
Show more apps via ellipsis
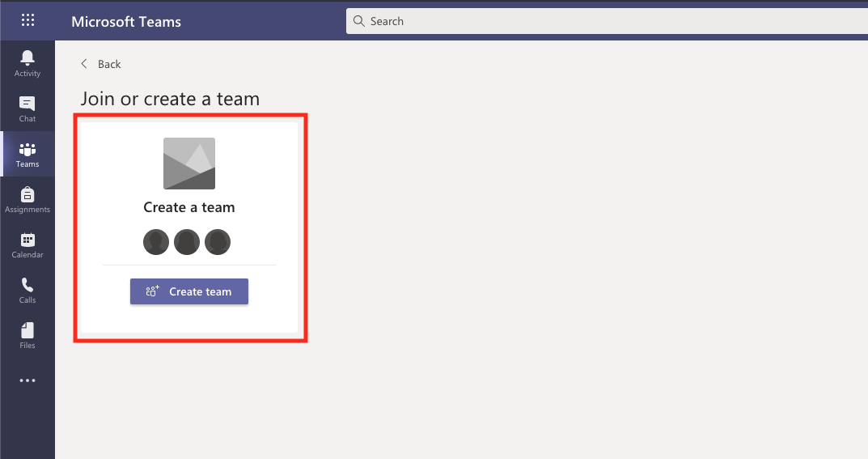[28, 380]
